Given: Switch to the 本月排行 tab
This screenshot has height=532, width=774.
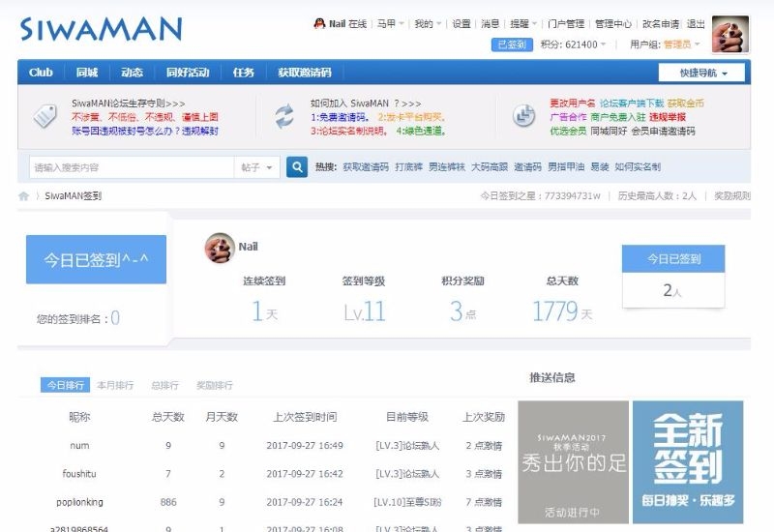Looking at the screenshot, I should (115, 385).
